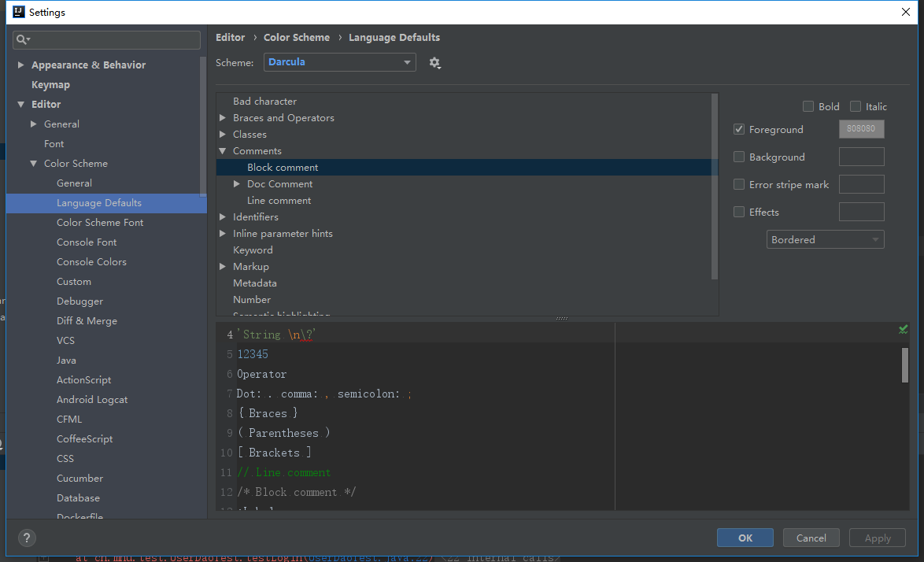This screenshot has height=562, width=924.
Task: Collapse the Editor section arrow
Action: click(x=20, y=104)
